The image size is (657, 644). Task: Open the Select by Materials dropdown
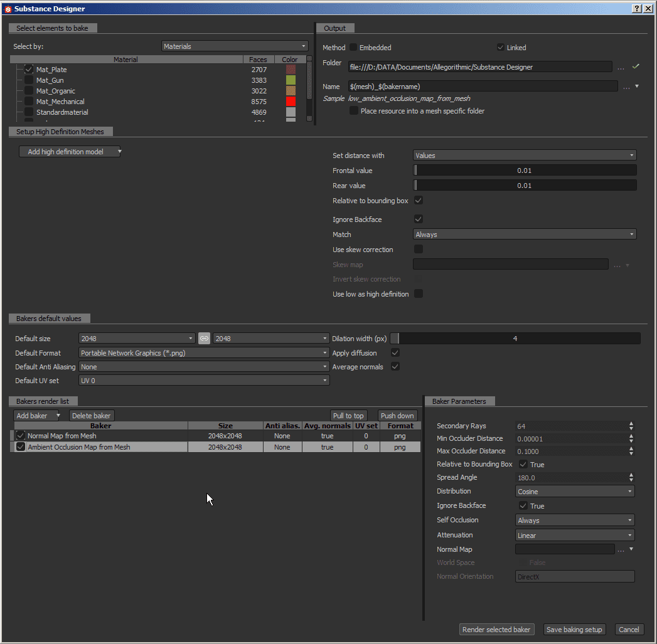235,46
